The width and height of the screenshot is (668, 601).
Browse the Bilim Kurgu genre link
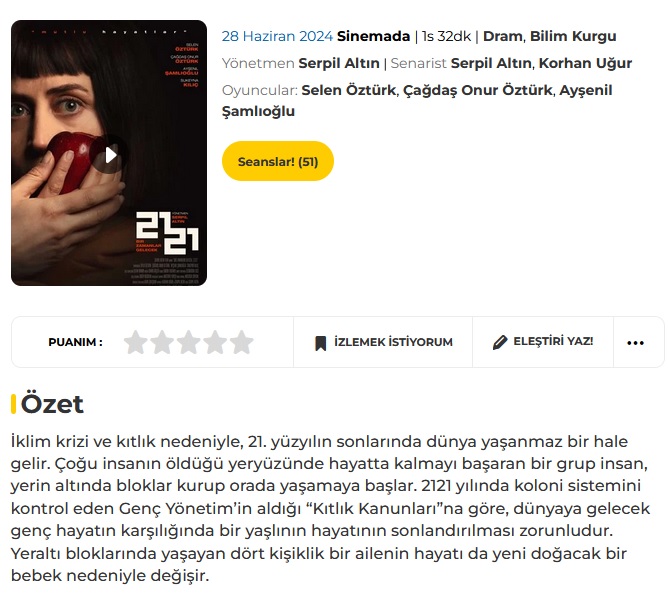pyautogui.click(x=573, y=36)
